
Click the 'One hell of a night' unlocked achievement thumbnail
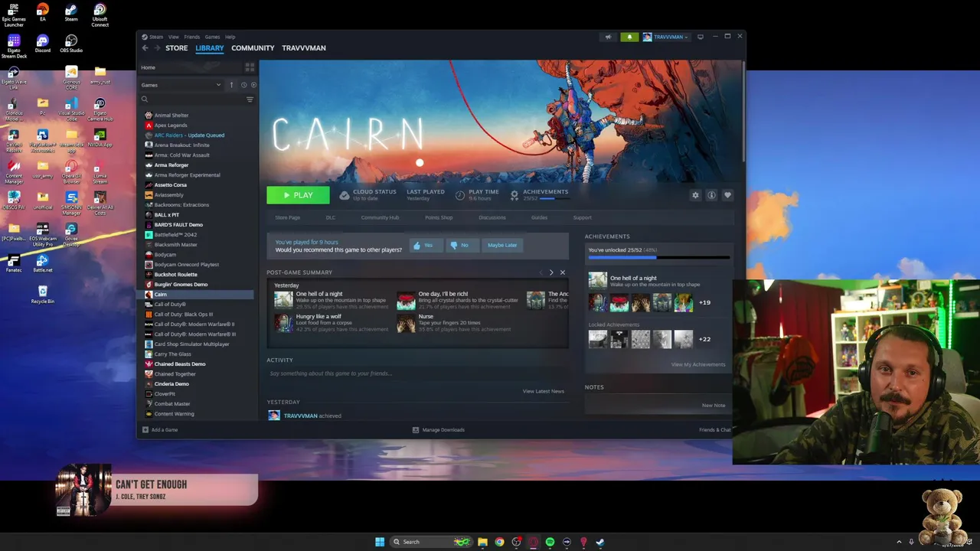pos(598,280)
